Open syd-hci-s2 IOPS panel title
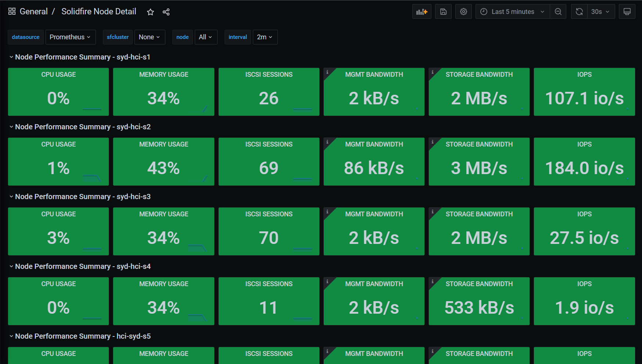Image resolution: width=642 pixels, height=364 pixels. click(584, 144)
